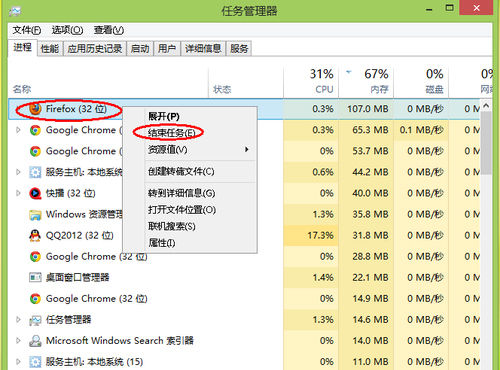Open the 资源值(V) submenu arrow
Screen dimensions: 500x370
point(247,149)
